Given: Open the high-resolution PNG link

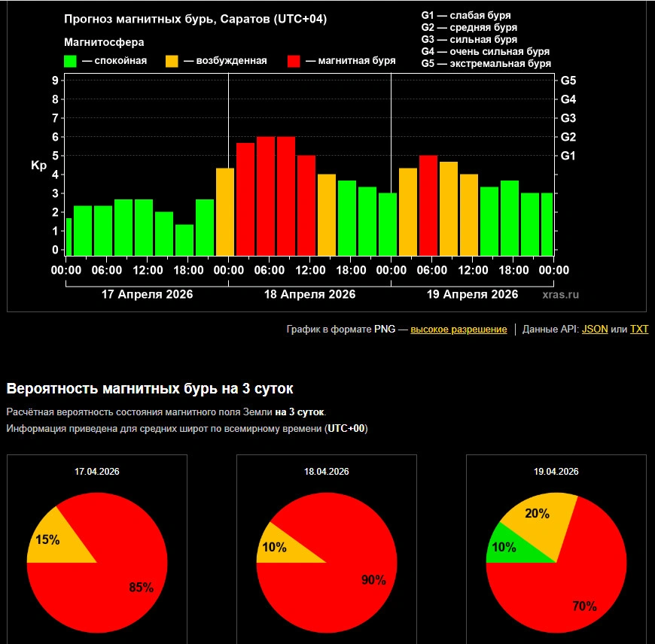Looking at the screenshot, I should click(458, 330).
